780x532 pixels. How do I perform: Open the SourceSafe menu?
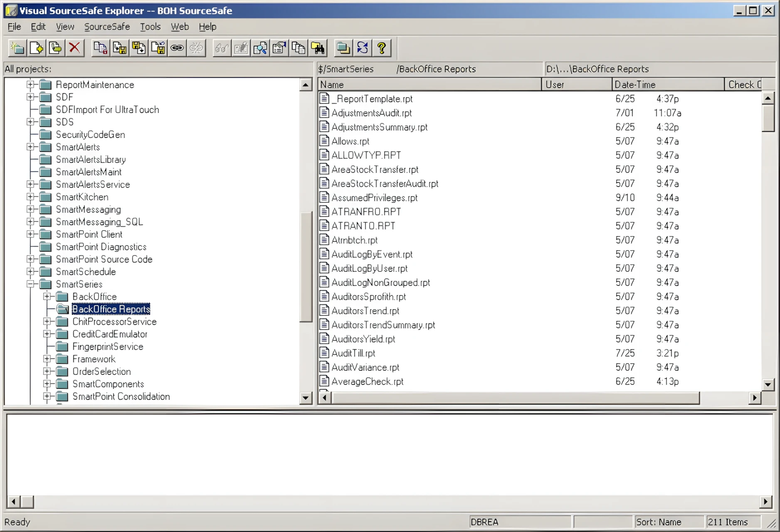click(x=107, y=27)
